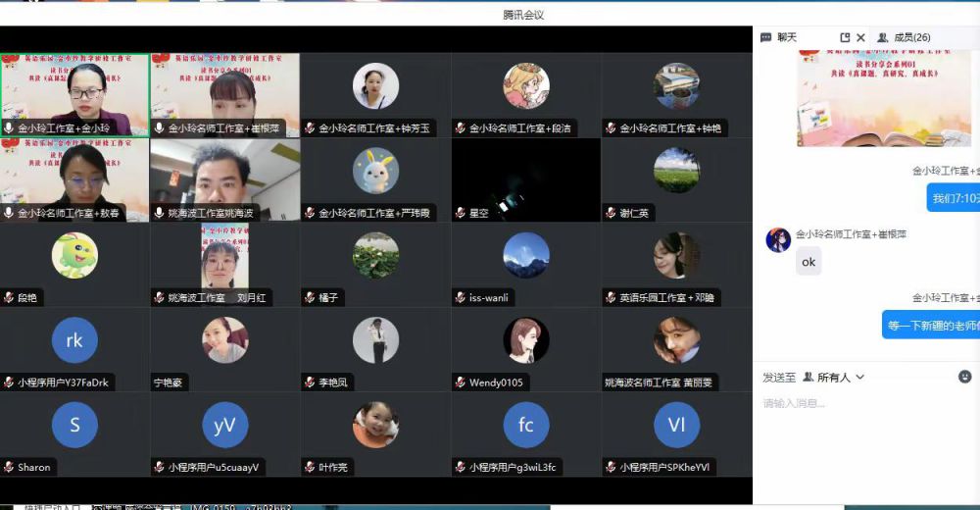Open the emoji picker in chat

pyautogui.click(x=964, y=377)
